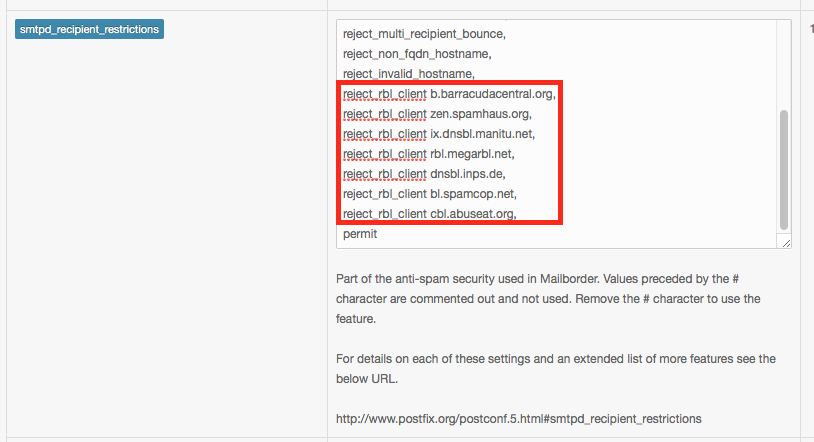Click the reject_invalid_hostname line
Image resolution: width=814 pixels, height=442 pixels.
(x=409, y=74)
